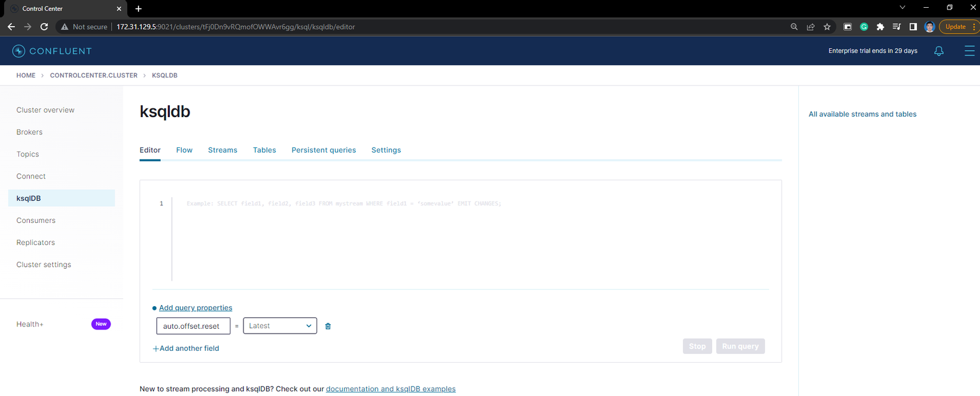Open the hamburger menu in header
This screenshot has width=980, height=396.
tap(969, 51)
